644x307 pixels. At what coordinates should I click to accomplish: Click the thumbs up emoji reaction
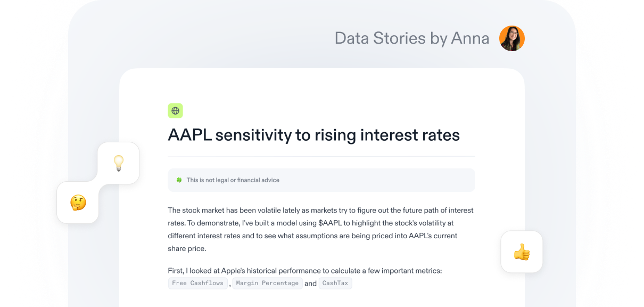click(x=522, y=252)
